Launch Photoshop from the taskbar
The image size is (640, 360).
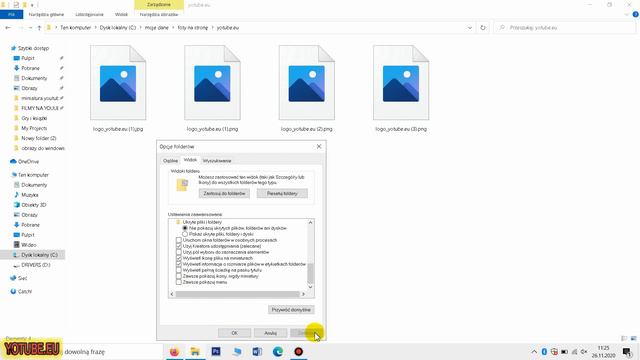[216, 351]
